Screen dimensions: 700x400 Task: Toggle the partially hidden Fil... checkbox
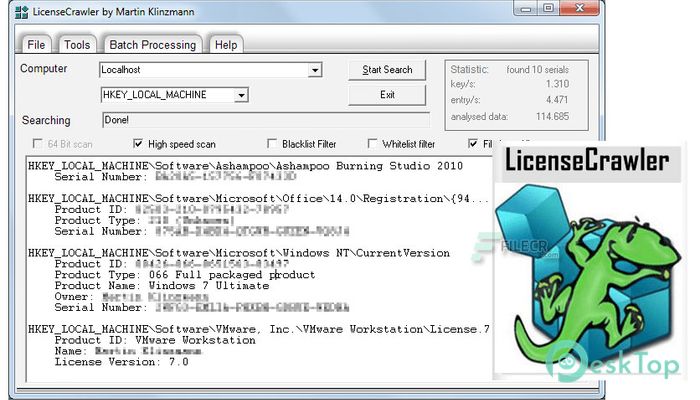[x=472, y=144]
